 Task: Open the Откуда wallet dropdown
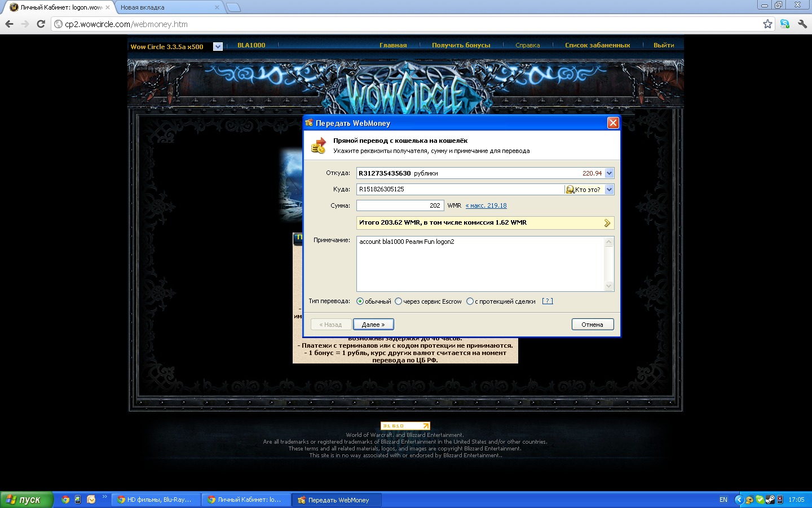pos(609,173)
